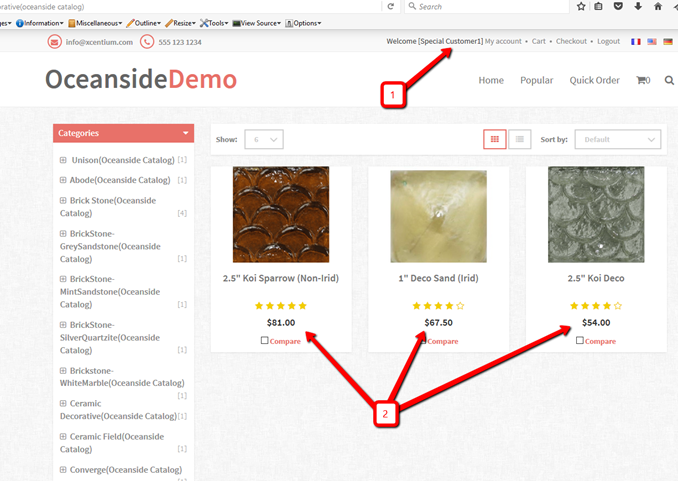Click the star rating under Koi Deco
678x481 pixels.
coord(596,306)
